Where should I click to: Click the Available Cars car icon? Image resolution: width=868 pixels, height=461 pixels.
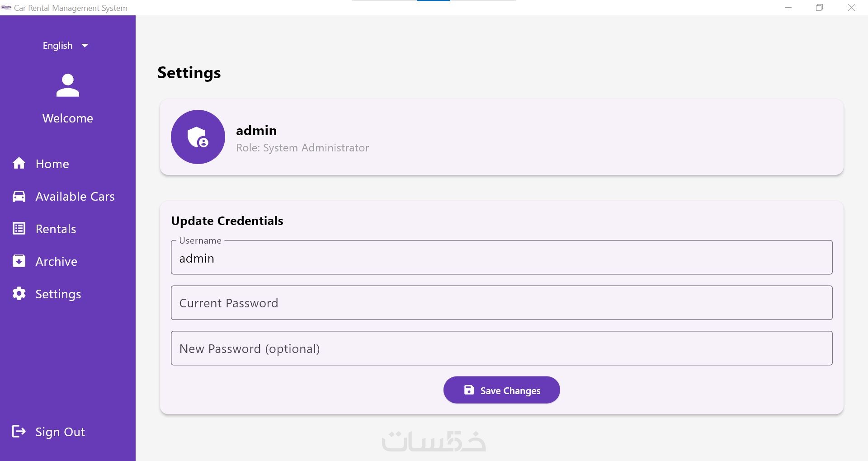[x=19, y=196]
